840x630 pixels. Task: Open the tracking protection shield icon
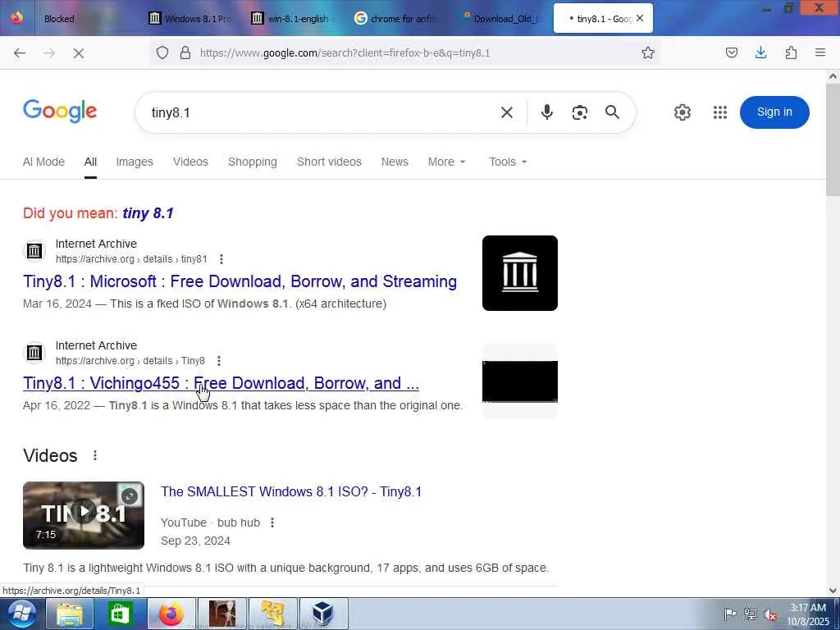(x=162, y=52)
